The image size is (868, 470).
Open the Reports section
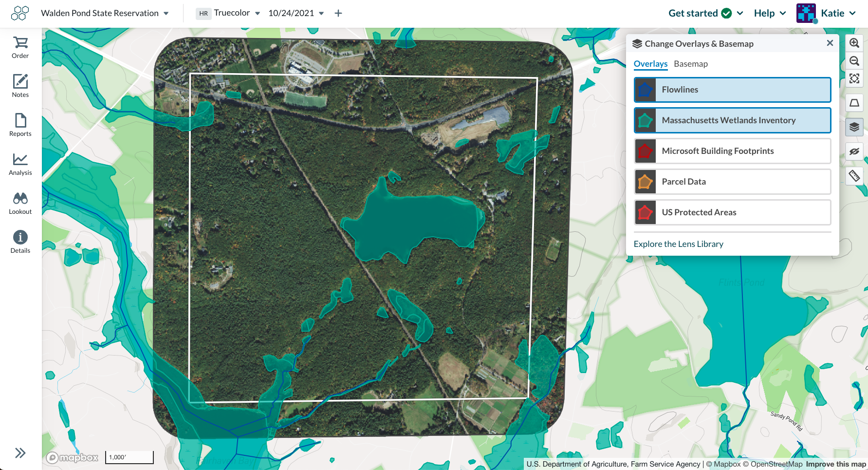tap(20, 125)
